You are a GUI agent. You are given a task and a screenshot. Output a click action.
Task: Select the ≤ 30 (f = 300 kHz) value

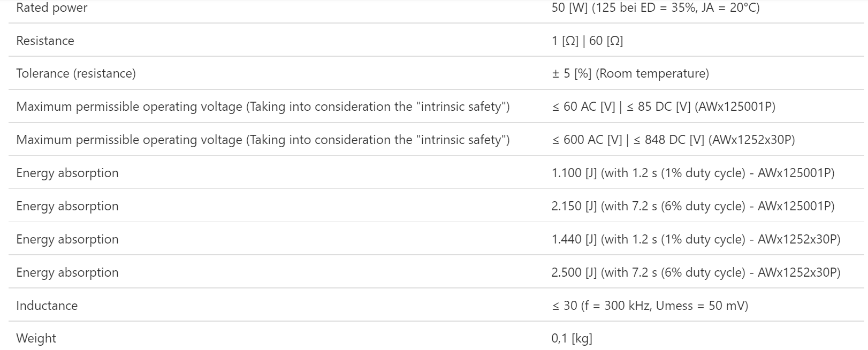click(x=650, y=306)
